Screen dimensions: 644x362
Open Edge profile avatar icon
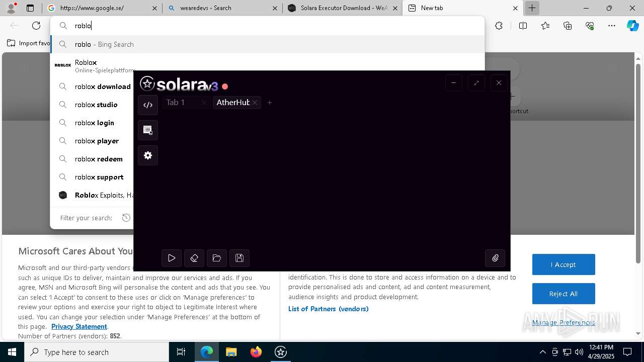[x=11, y=8]
